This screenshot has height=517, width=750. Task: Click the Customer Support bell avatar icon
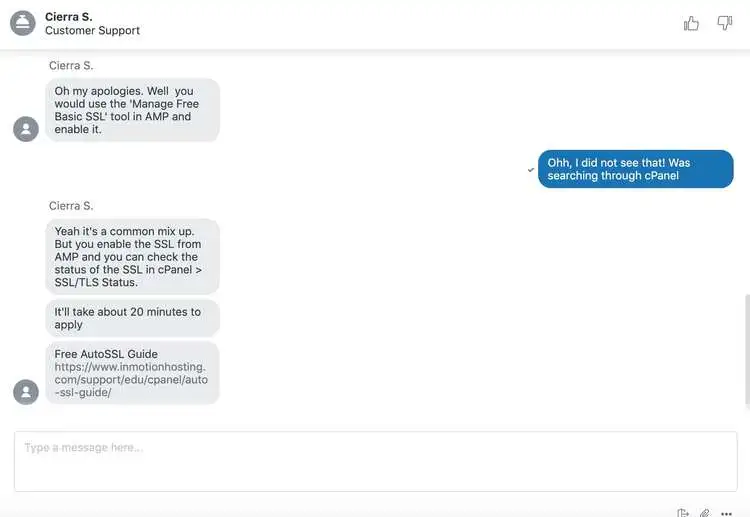tap(23, 23)
